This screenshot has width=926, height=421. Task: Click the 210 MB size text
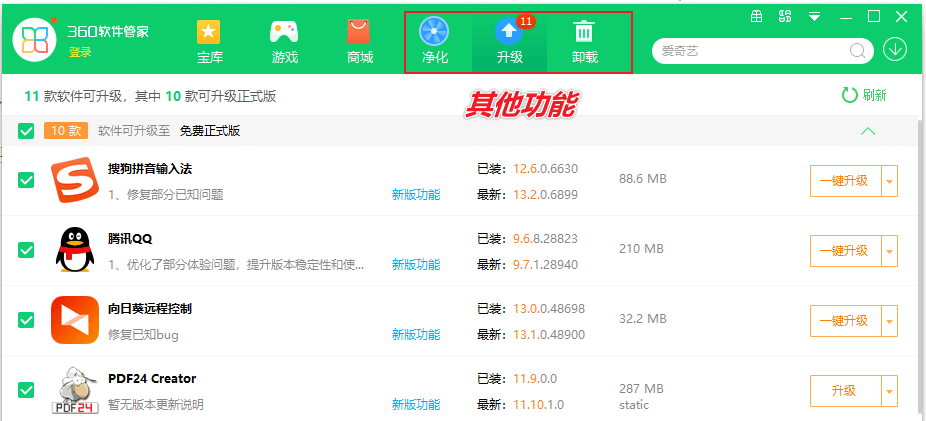(641, 249)
